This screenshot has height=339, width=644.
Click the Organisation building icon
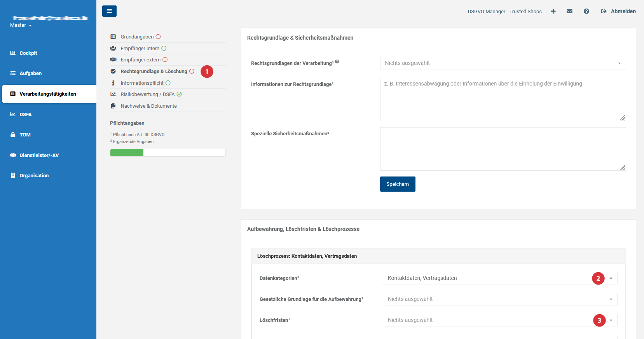pos(13,175)
